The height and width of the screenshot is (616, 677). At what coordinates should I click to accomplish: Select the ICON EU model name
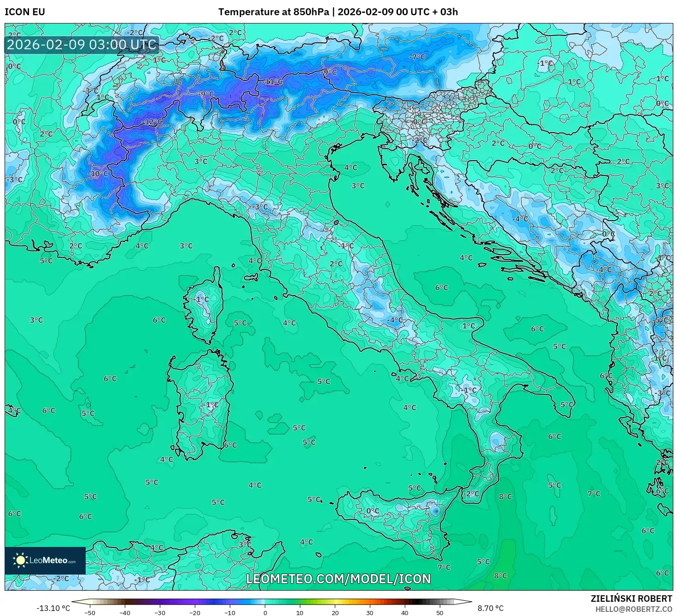[24, 12]
